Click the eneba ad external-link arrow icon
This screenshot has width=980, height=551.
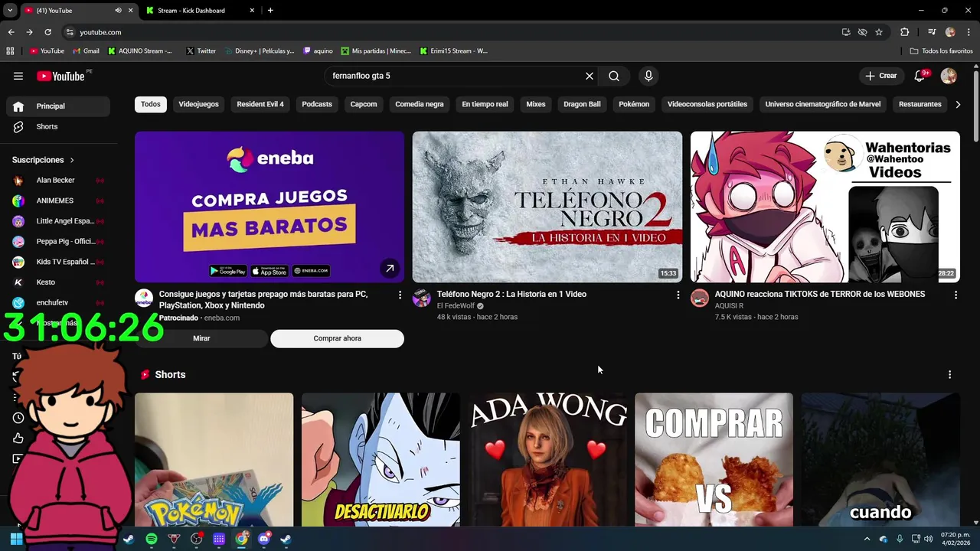pyautogui.click(x=390, y=269)
